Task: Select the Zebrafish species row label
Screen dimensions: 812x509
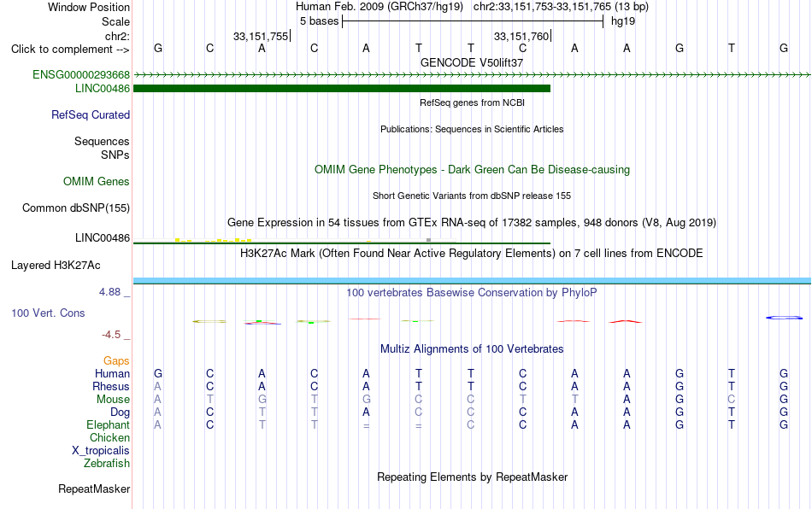Action: [107, 463]
